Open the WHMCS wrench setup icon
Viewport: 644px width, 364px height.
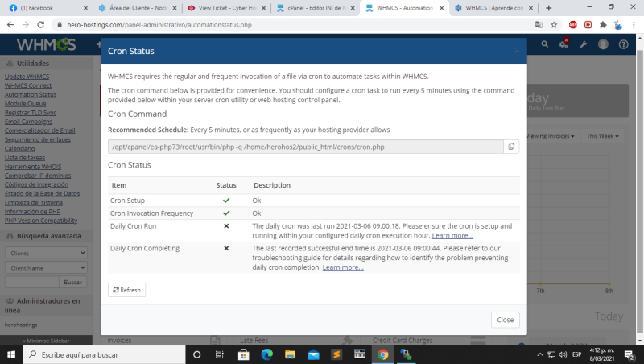(x=584, y=44)
